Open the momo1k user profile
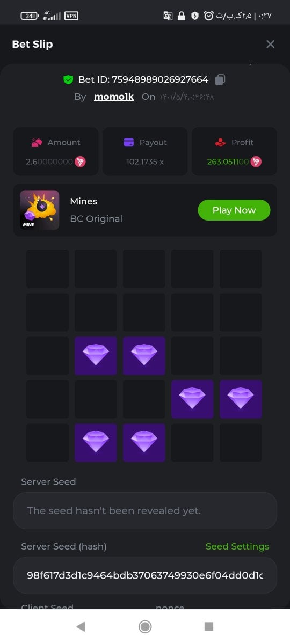Screen dimensions: 290x644 coord(114,97)
